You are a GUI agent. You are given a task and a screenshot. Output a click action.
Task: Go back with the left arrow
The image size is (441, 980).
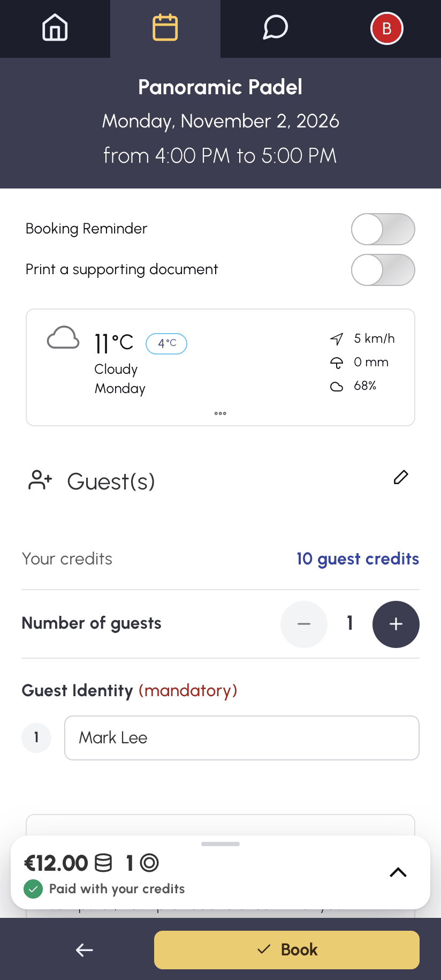(85, 951)
